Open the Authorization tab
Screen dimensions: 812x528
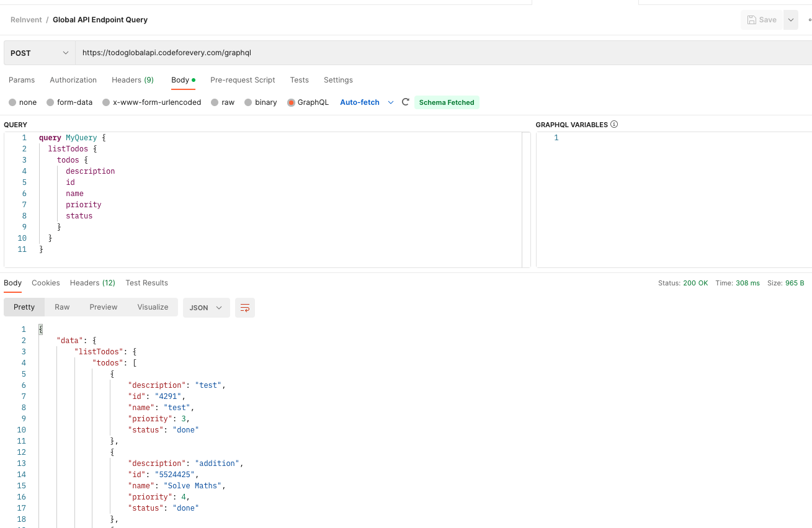73,80
